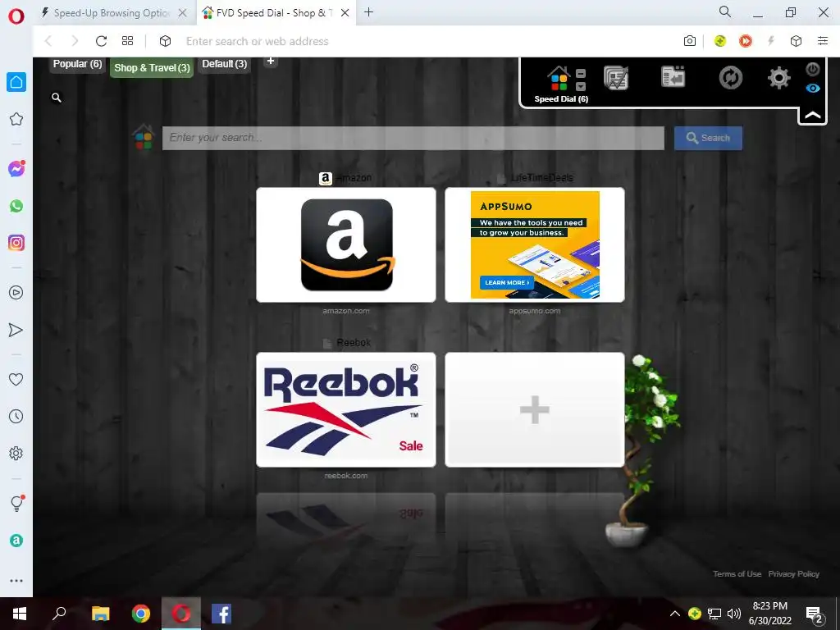840x630 pixels.
Task: Open the Player icon in sidebar
Action: click(x=16, y=293)
